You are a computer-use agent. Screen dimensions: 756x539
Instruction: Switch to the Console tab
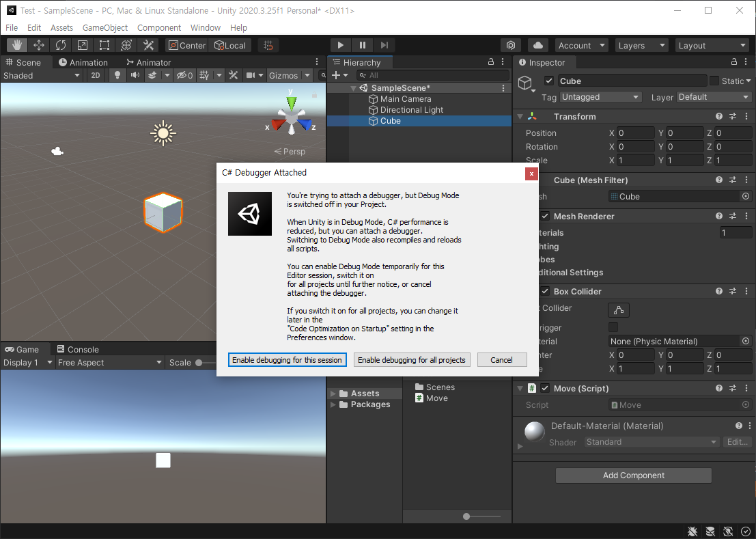[78, 349]
